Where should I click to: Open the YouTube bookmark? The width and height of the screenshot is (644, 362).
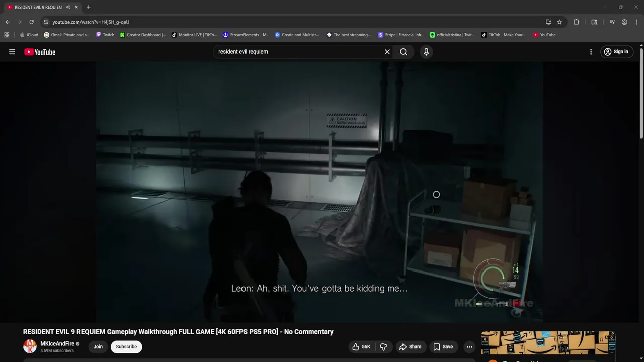pyautogui.click(x=544, y=35)
